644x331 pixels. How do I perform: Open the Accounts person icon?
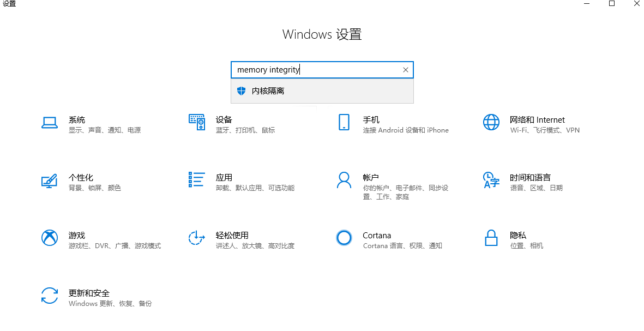[x=344, y=180]
